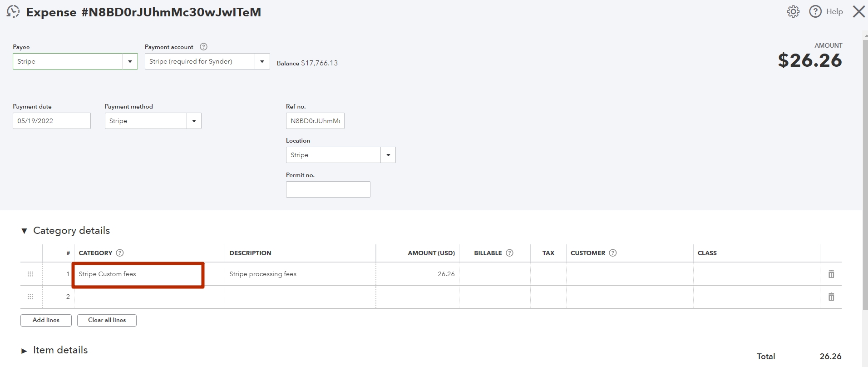This screenshot has width=868, height=367.
Task: Grab the drag handle for line 2
Action: 30,297
